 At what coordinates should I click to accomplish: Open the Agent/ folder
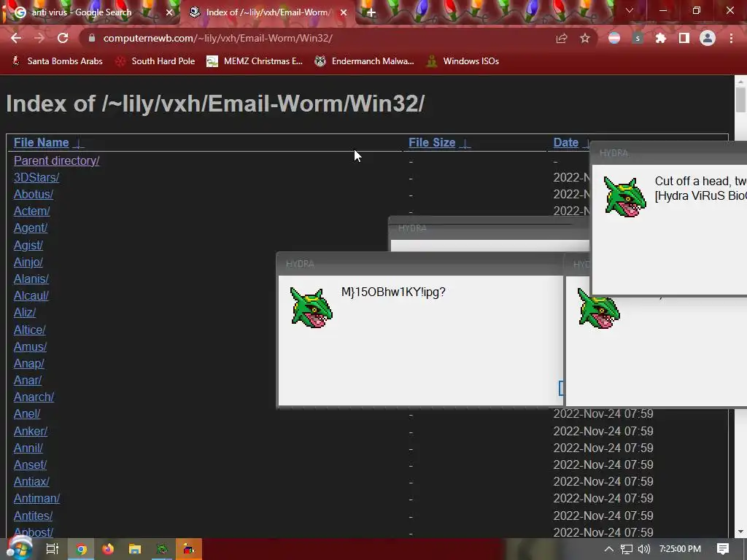click(x=31, y=227)
